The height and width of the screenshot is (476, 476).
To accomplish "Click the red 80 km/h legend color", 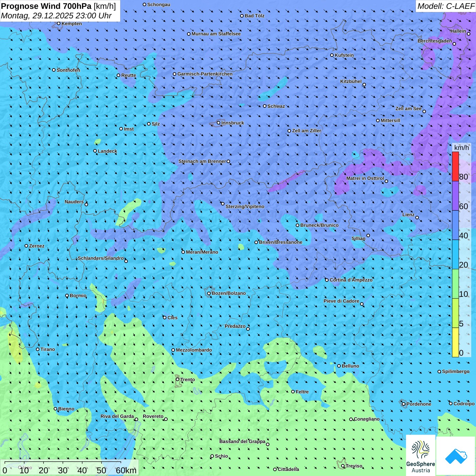I will [455, 166].
